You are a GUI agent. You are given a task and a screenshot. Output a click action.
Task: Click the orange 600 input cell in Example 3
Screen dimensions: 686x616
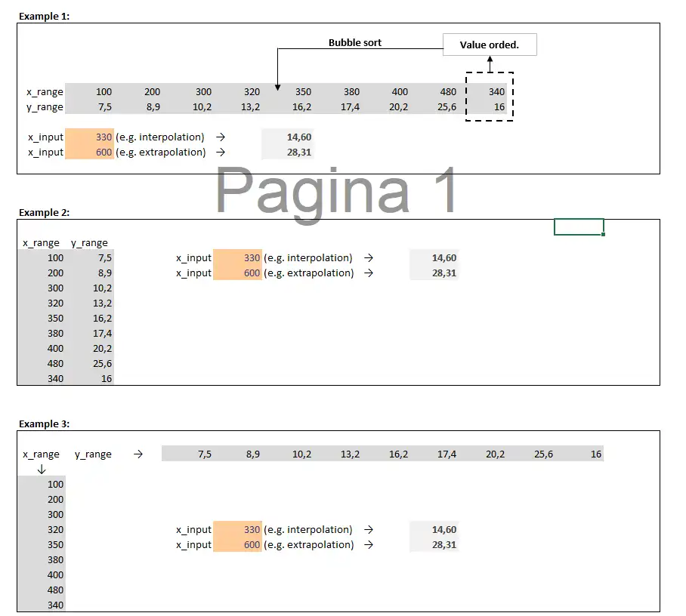click(237, 545)
